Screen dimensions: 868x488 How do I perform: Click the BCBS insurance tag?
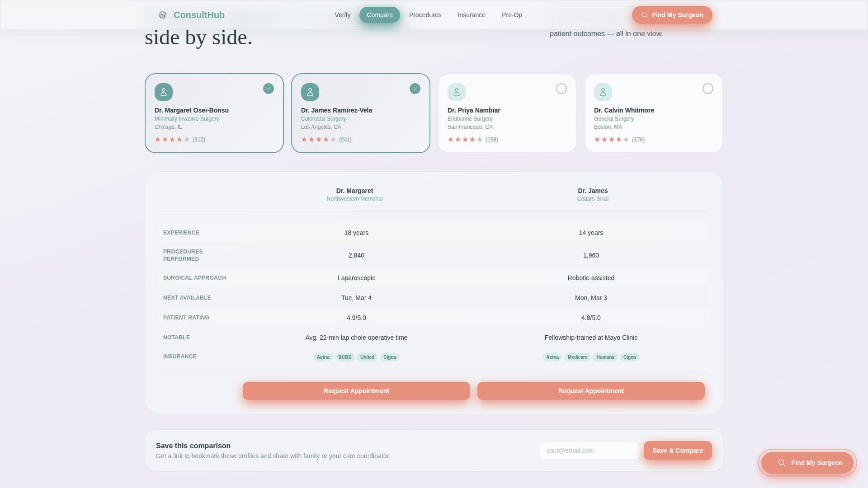coord(345,357)
